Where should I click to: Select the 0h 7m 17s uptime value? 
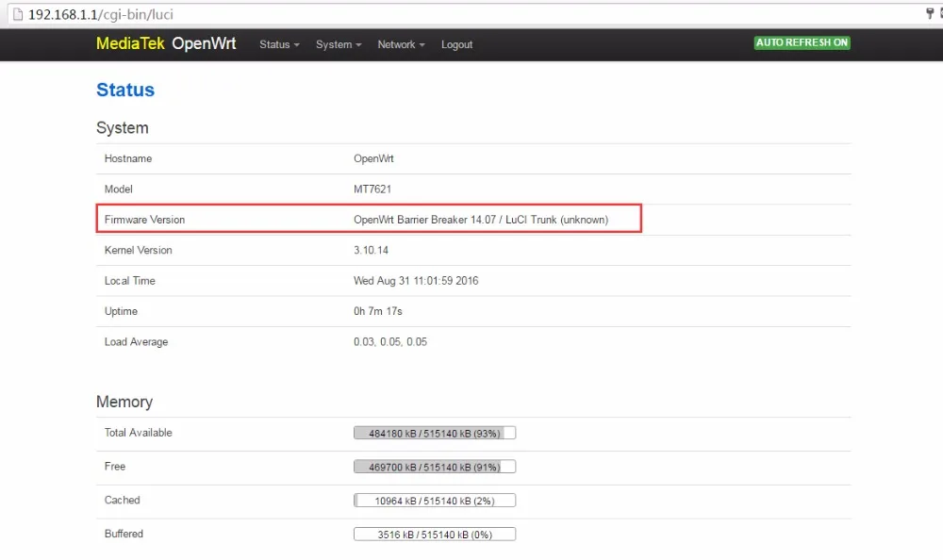[x=378, y=311]
